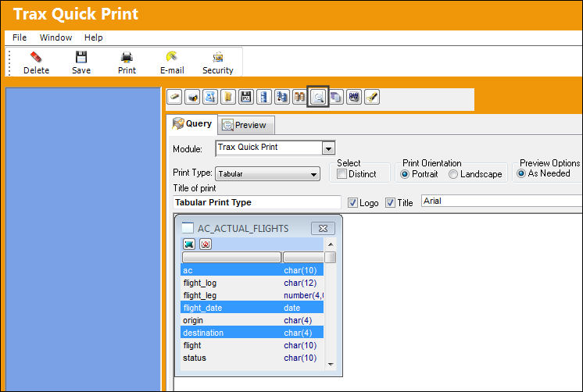The image size is (583, 392).
Task: Click the narrow second column header button
Action: coord(303,257)
